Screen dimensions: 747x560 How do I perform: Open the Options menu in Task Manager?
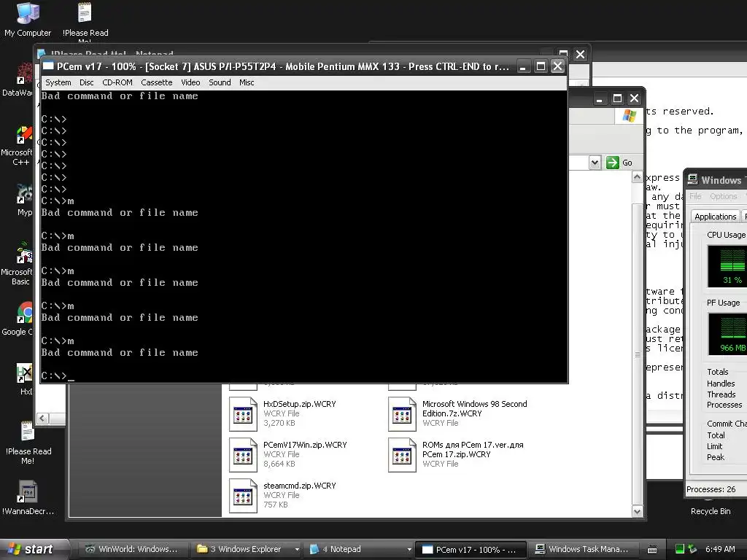point(723,196)
